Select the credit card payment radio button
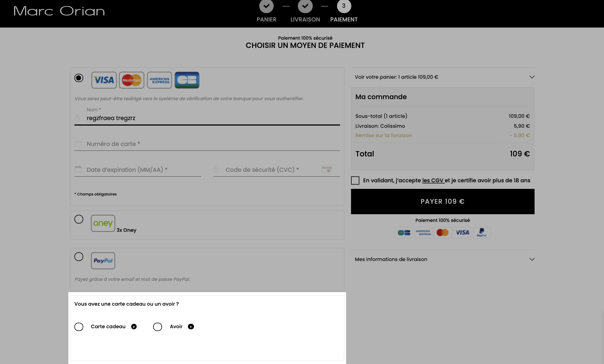The height and width of the screenshot is (364, 604). point(79,78)
